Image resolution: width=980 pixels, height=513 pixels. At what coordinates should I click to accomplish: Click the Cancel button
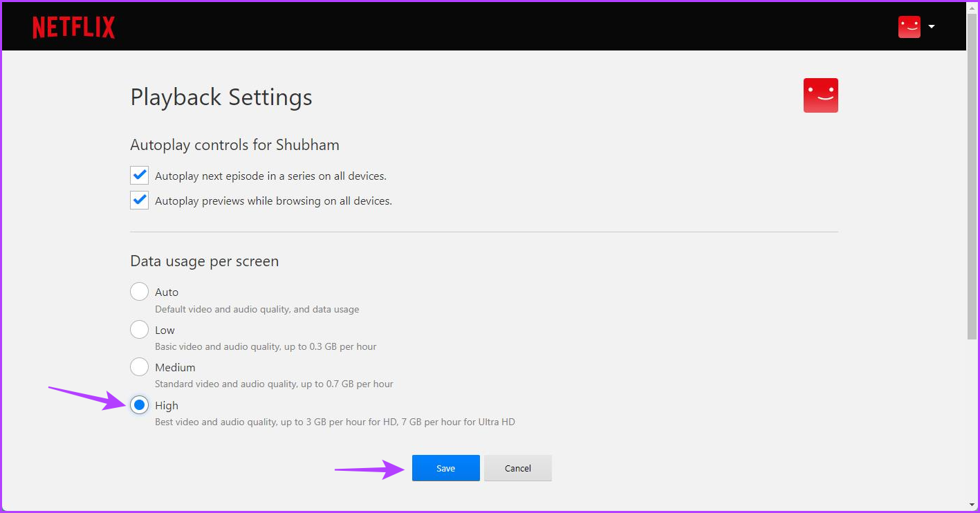(518, 468)
